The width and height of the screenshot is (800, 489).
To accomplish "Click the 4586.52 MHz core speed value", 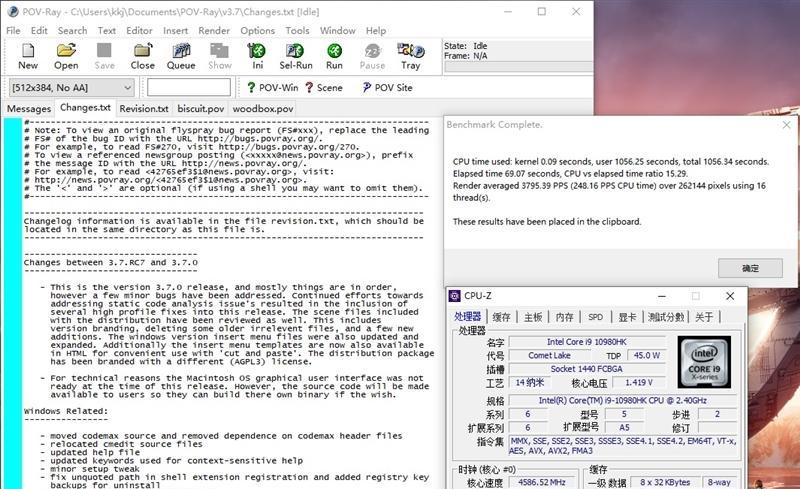I will pyautogui.click(x=541, y=482).
